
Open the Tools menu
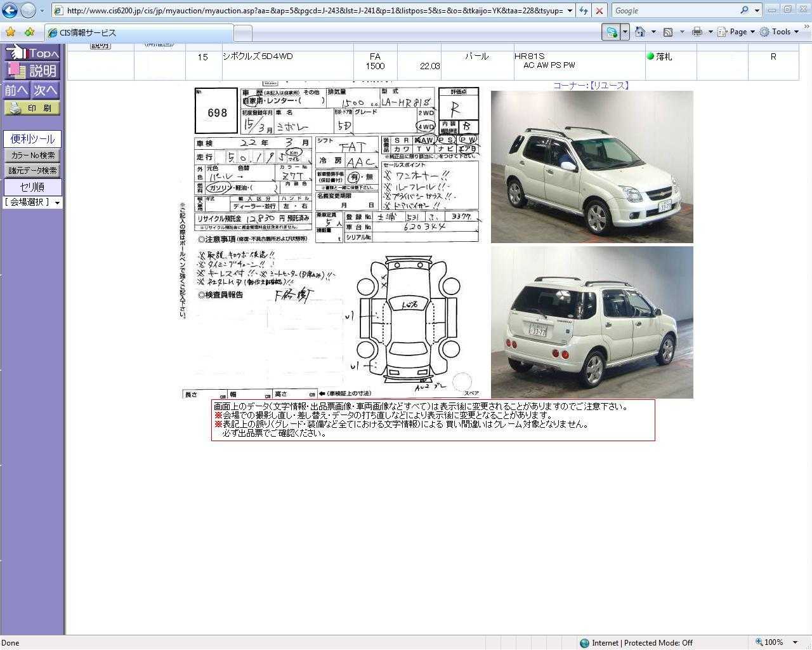(x=780, y=32)
